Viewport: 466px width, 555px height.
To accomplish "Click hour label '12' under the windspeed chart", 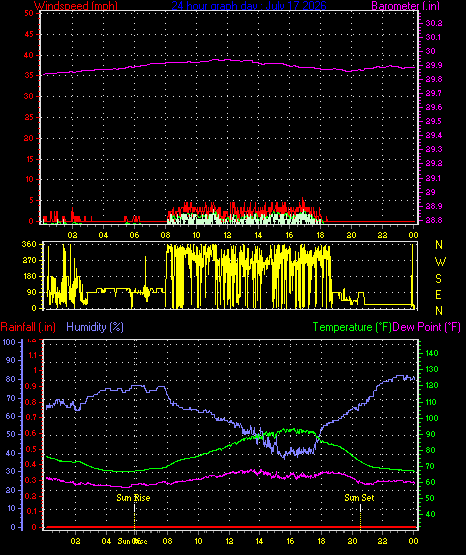I will (227, 235).
